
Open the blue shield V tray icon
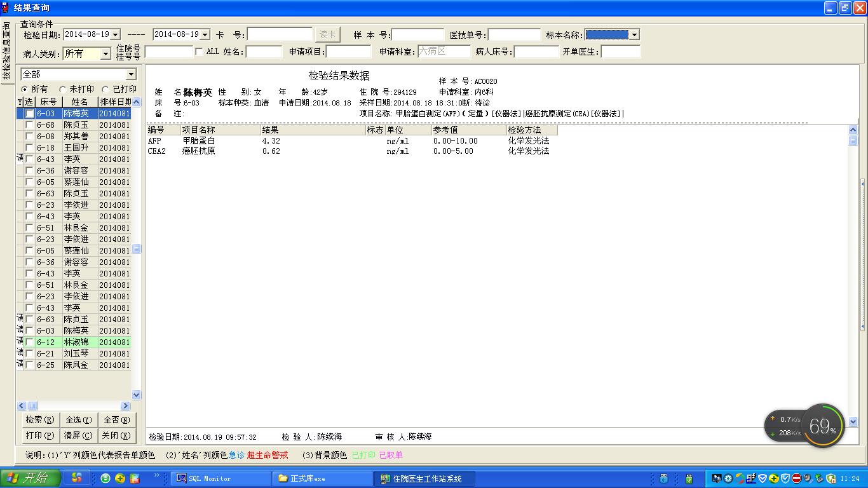763,478
